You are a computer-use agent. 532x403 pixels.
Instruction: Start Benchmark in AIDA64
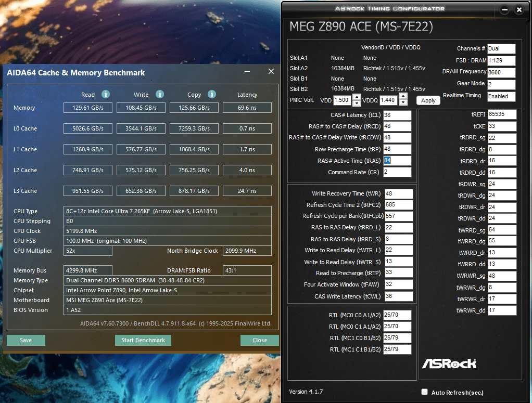click(143, 340)
